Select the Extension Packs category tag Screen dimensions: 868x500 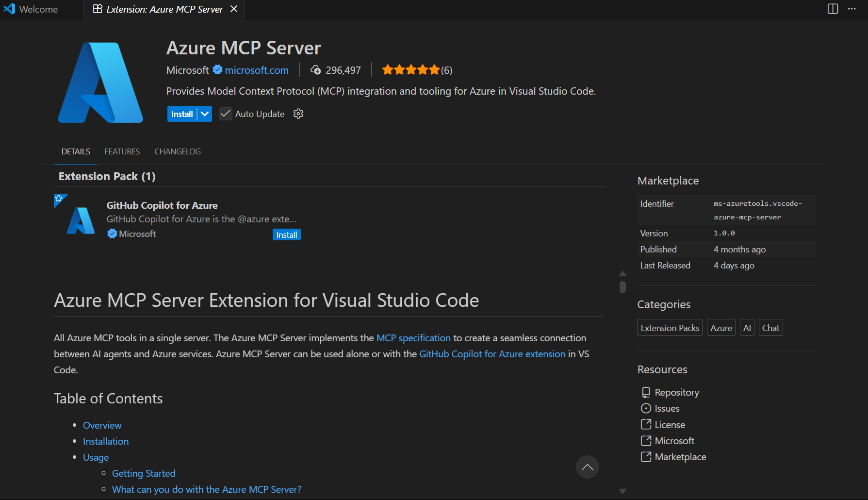click(670, 328)
